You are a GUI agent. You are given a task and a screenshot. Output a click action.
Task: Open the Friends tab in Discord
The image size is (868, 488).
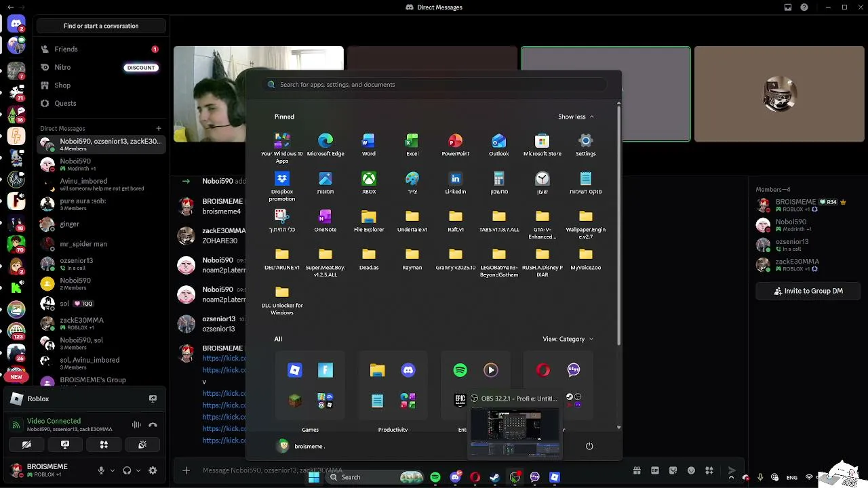100,49
